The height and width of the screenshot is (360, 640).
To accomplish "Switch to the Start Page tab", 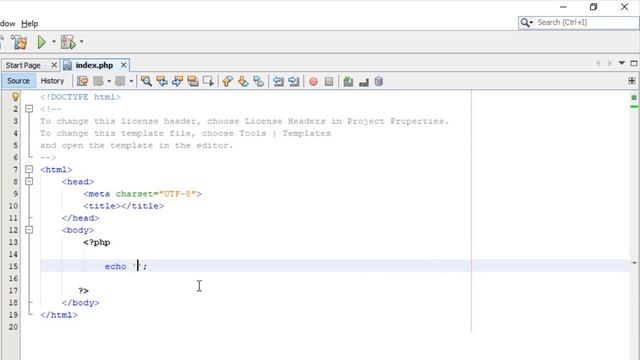I will (x=23, y=65).
